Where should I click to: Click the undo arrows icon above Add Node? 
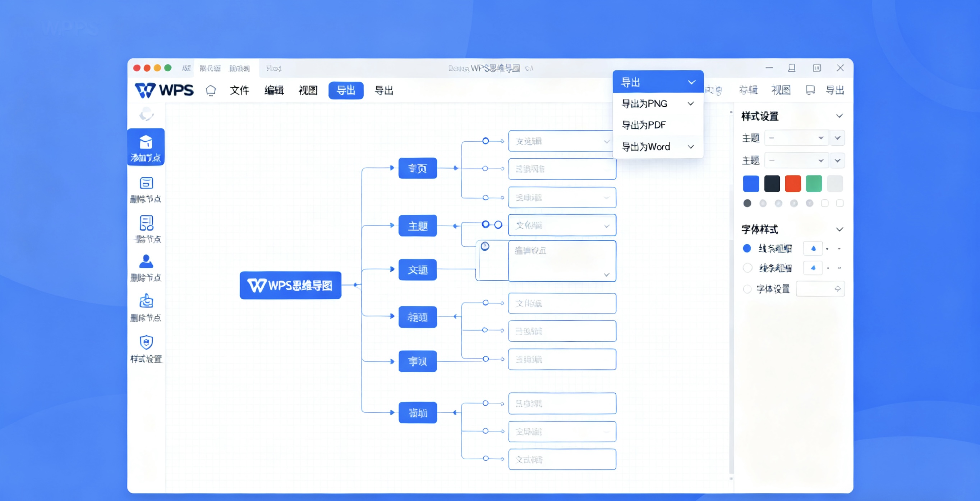[x=146, y=114]
